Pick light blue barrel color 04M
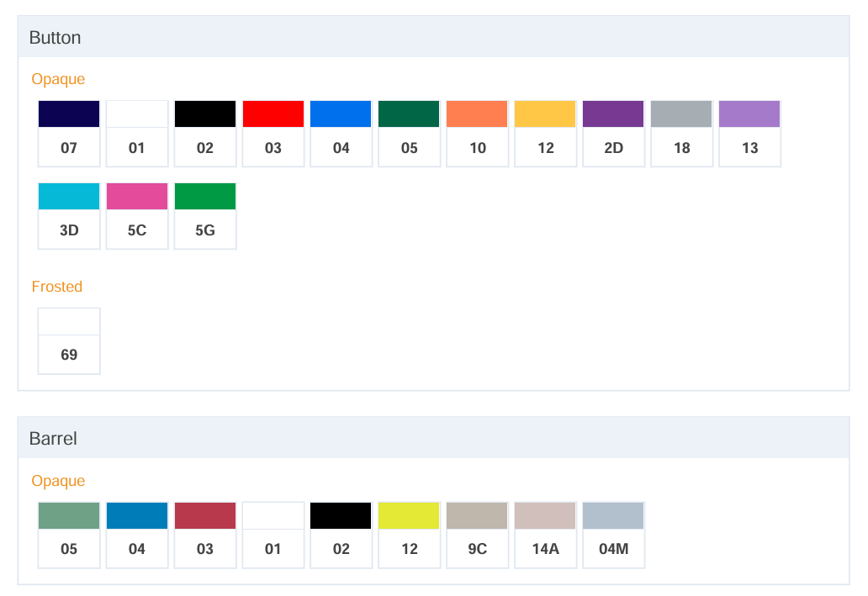The height and width of the screenshot is (596, 868). coord(614,534)
